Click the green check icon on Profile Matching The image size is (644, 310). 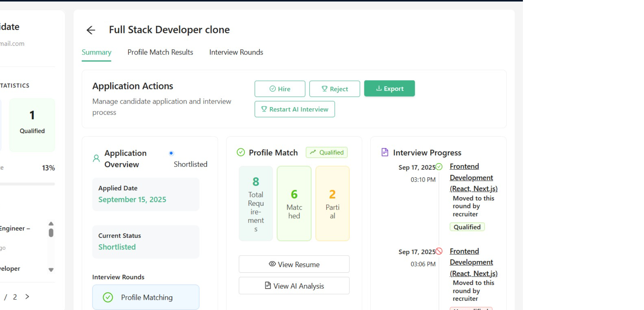(x=108, y=297)
